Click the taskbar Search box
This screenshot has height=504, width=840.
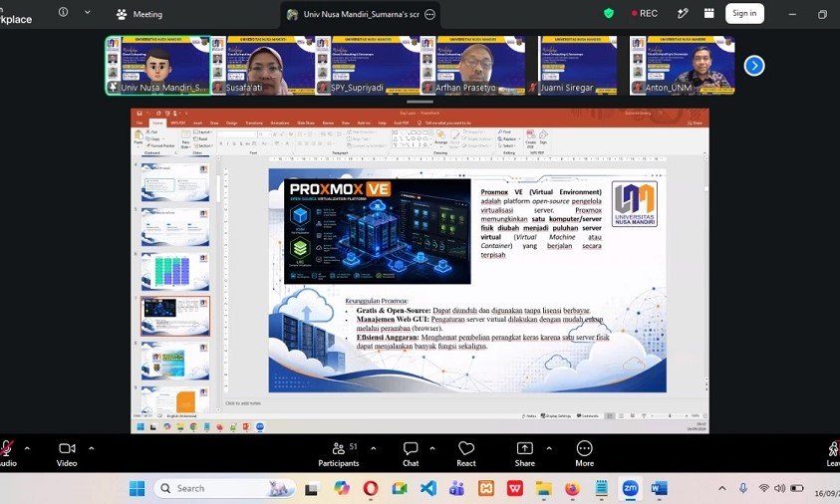tap(224, 488)
